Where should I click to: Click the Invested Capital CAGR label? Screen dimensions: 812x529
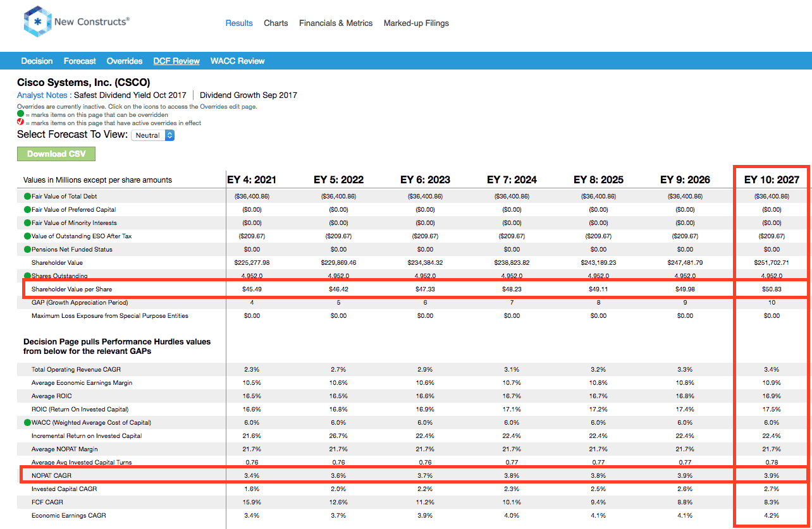64,489
